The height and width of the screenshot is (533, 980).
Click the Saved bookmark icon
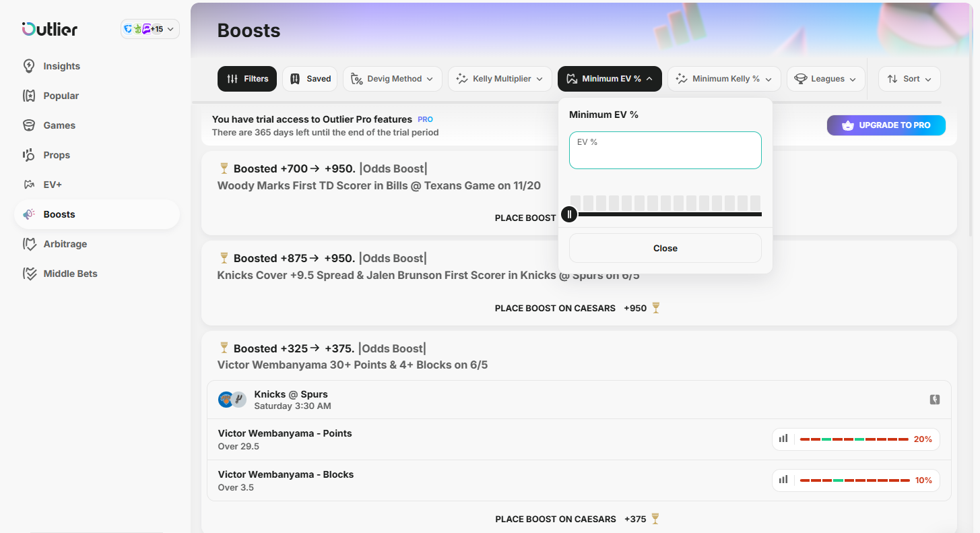[x=295, y=79]
